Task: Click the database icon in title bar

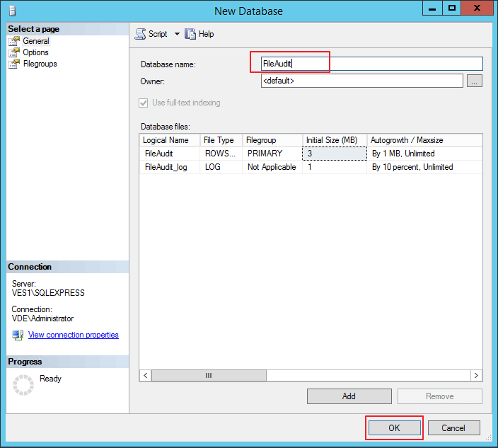Action: [11, 11]
